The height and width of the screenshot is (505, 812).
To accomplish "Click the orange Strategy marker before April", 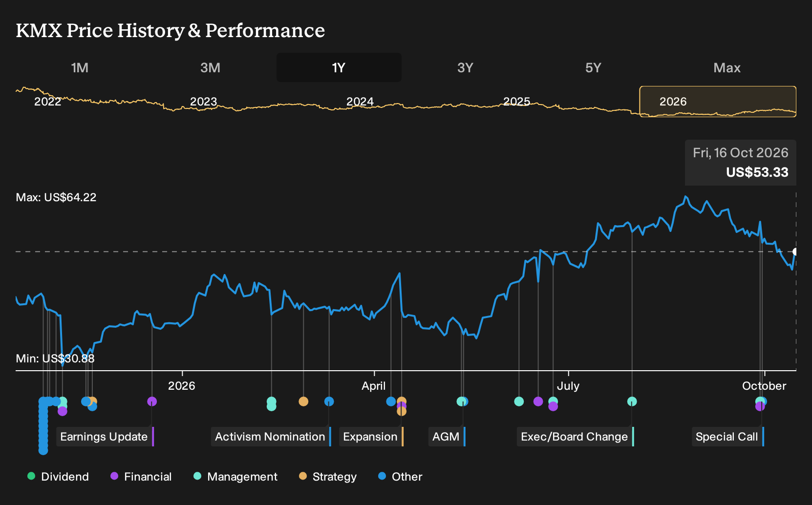I will click(x=303, y=401).
